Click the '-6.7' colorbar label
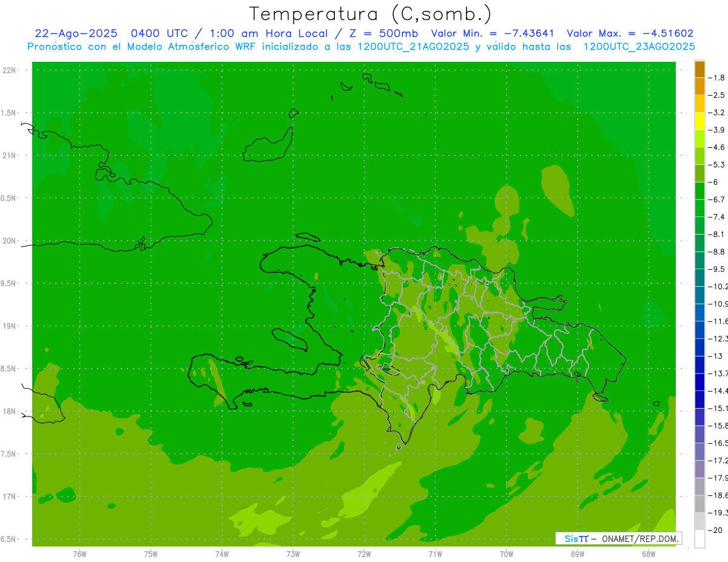Image resolution: width=728 pixels, height=562 pixels. 716,199
